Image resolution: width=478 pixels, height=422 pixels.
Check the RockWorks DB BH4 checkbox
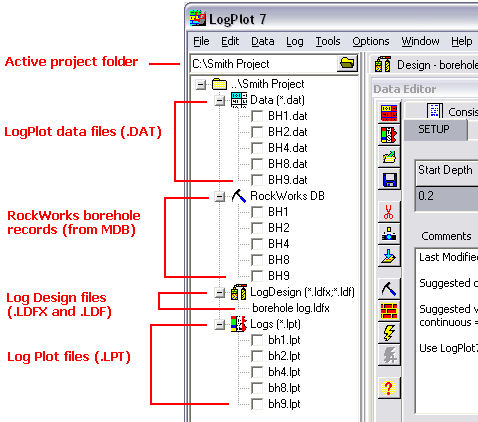pyautogui.click(x=257, y=244)
